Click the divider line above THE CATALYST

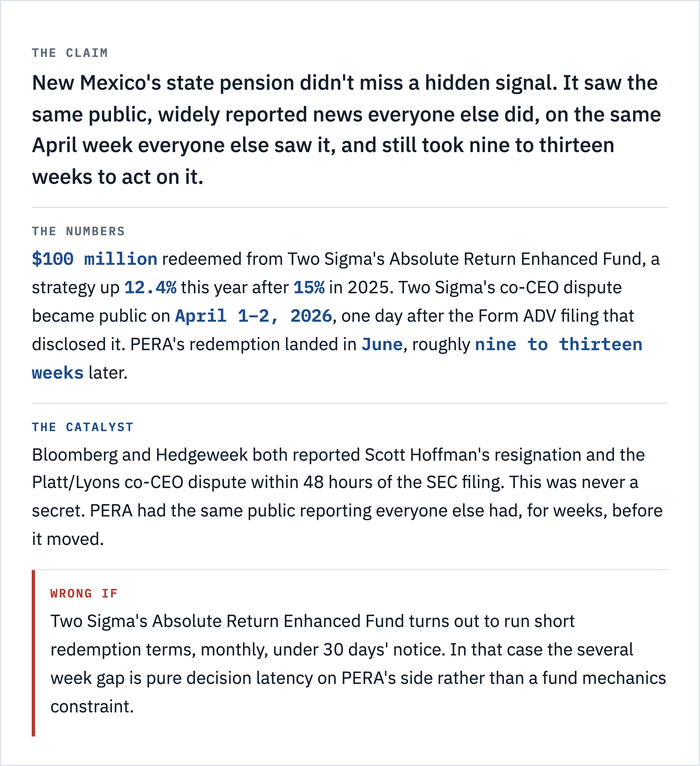pyautogui.click(x=350, y=403)
